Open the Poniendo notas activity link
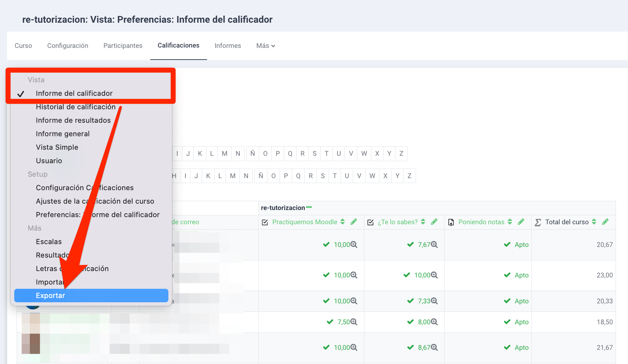 (x=481, y=222)
